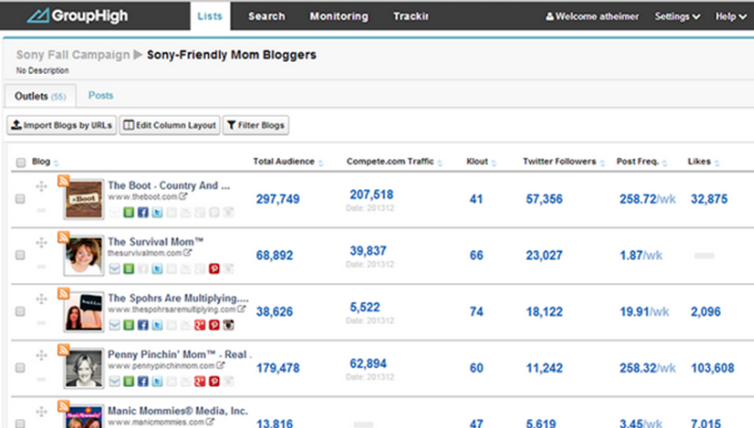Click Penny Pinchin' Mom profile thumbnail
This screenshot has height=428, width=754.
tap(84, 368)
